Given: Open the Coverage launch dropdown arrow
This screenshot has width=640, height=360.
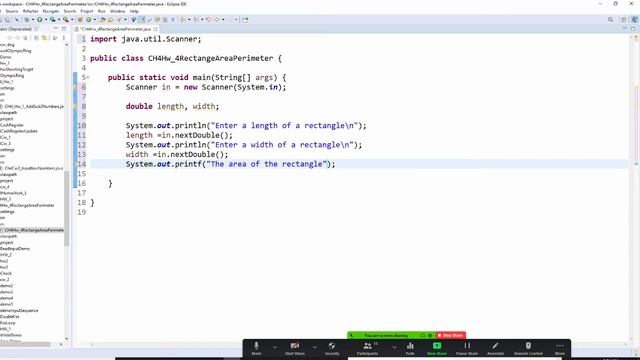Looking at the screenshot, I should click(x=59, y=20).
